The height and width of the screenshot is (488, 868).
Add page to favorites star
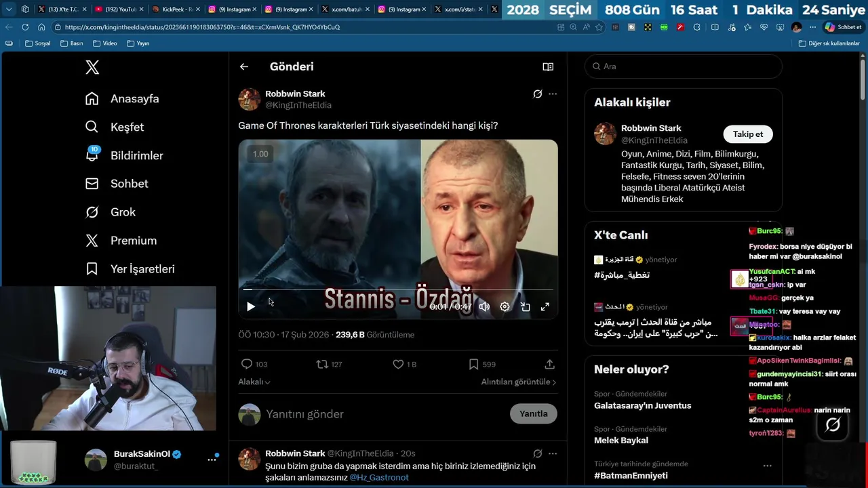tap(599, 27)
